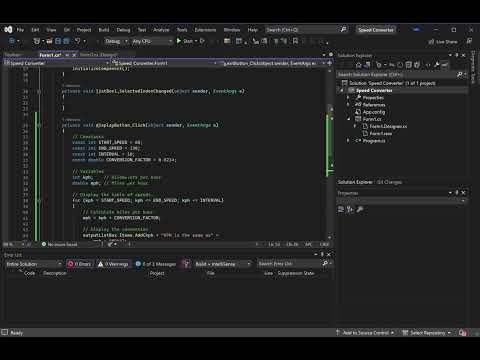The image size is (480, 360).
Task: Close the Form1.cs editor tab
Action: 74,55
